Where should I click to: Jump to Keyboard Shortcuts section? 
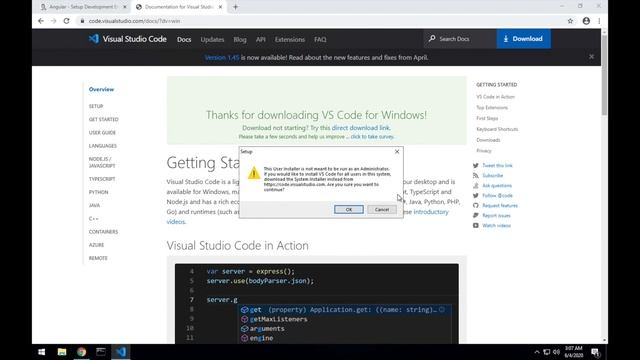tap(497, 129)
